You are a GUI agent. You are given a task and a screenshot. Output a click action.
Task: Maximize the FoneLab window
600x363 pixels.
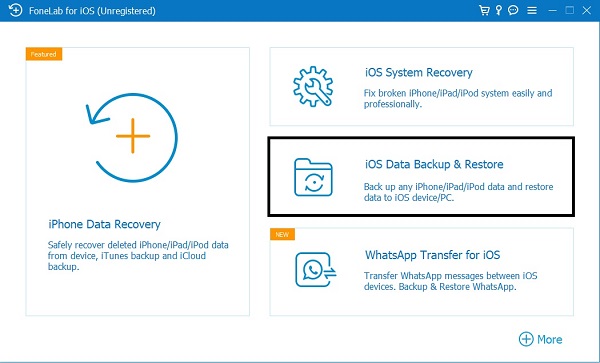click(x=569, y=10)
